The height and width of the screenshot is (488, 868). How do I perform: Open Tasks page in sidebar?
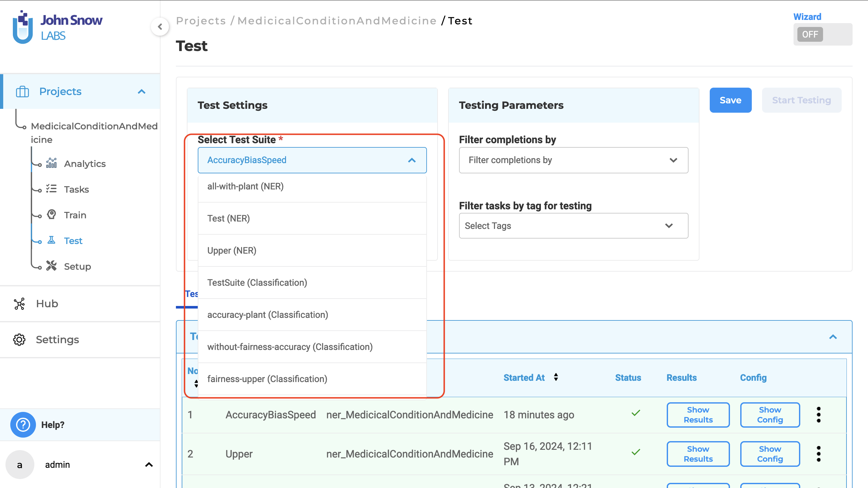point(76,189)
